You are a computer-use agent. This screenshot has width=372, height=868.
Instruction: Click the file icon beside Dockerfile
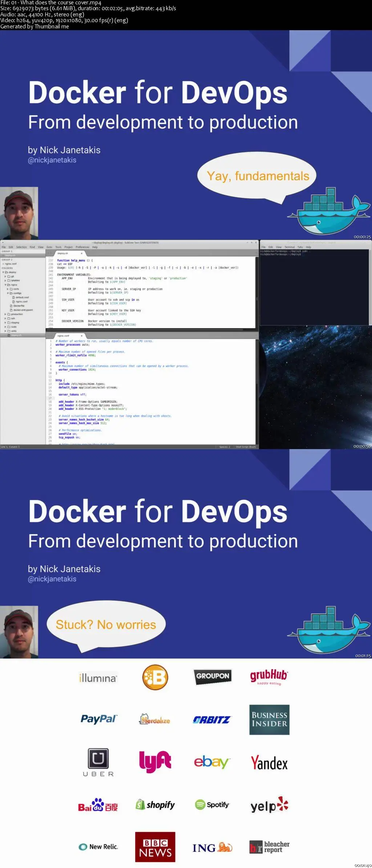[11, 306]
